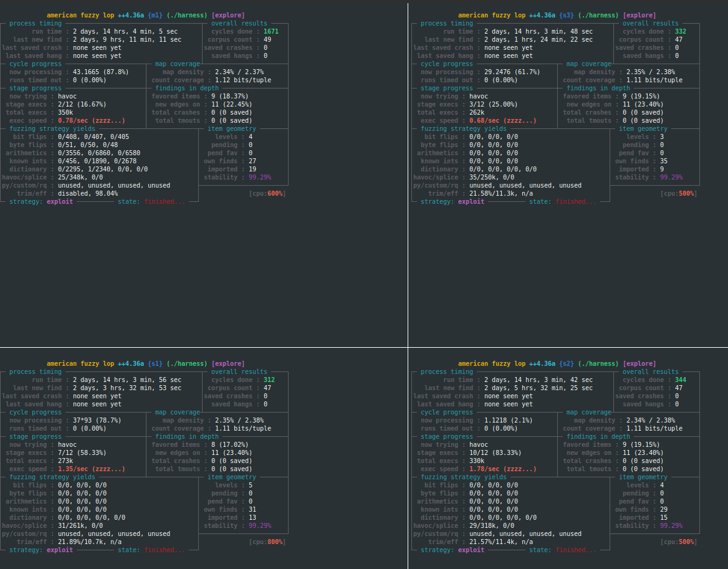
Task: Select levels 5 in s1 item geometry
Action: (251, 485)
